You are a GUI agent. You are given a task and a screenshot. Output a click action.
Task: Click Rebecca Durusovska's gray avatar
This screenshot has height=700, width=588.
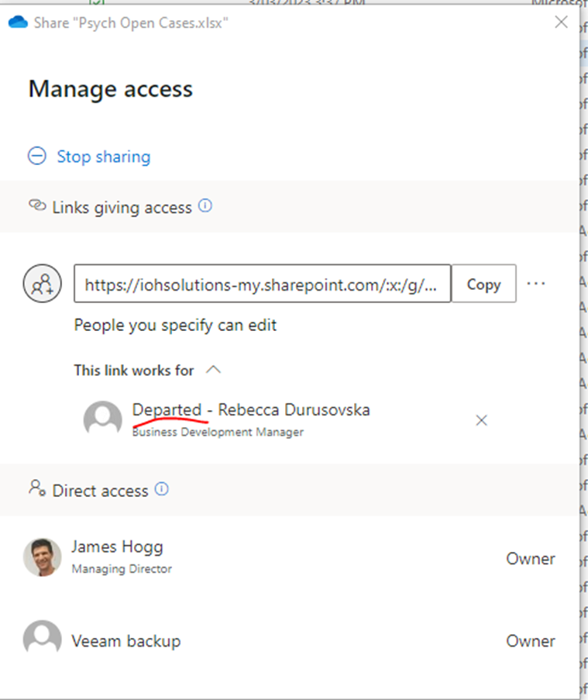tap(102, 419)
